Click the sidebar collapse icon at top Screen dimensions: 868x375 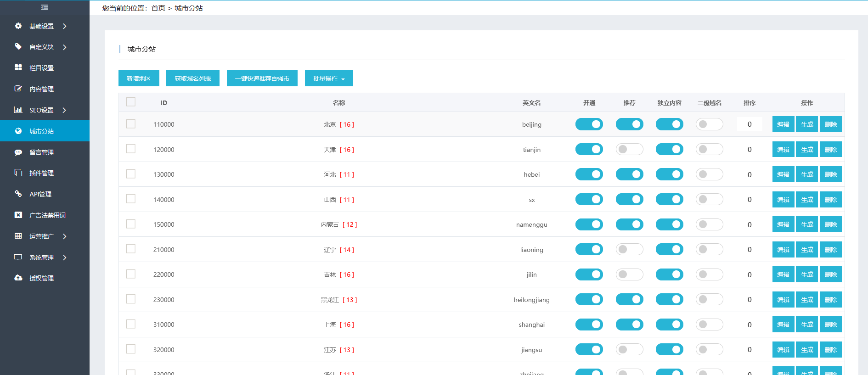(45, 7)
